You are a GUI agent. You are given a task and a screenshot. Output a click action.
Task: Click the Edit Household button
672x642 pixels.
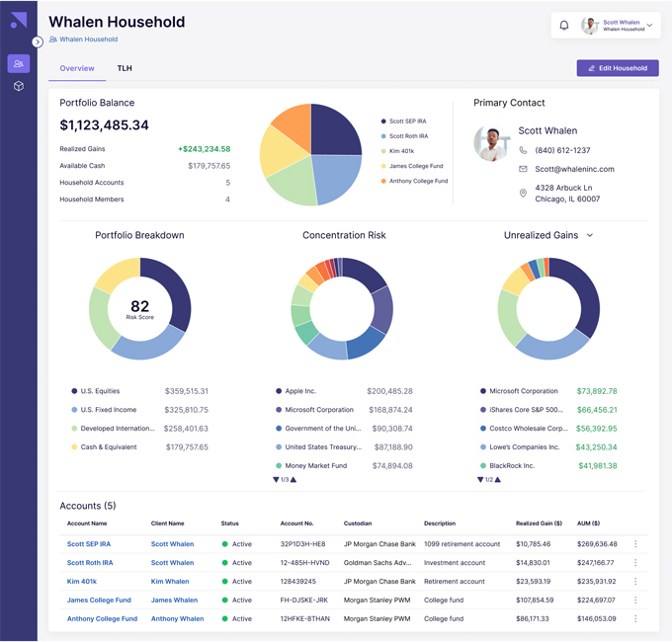point(618,68)
